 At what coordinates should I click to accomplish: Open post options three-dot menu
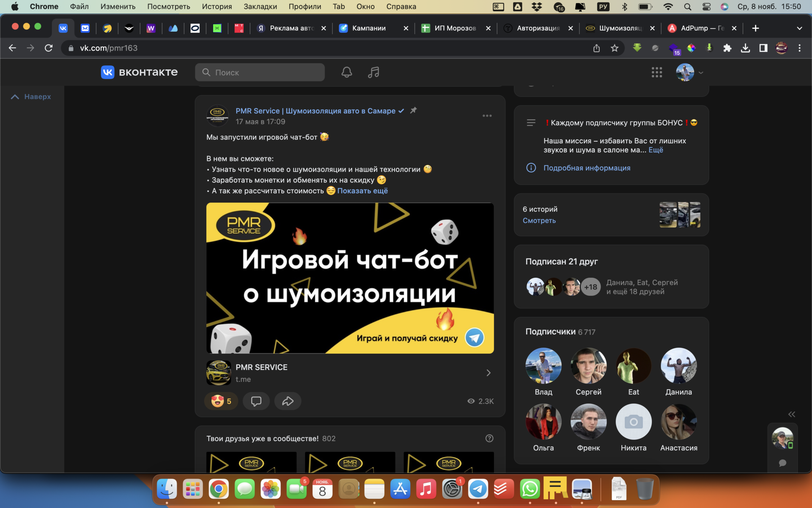click(487, 116)
